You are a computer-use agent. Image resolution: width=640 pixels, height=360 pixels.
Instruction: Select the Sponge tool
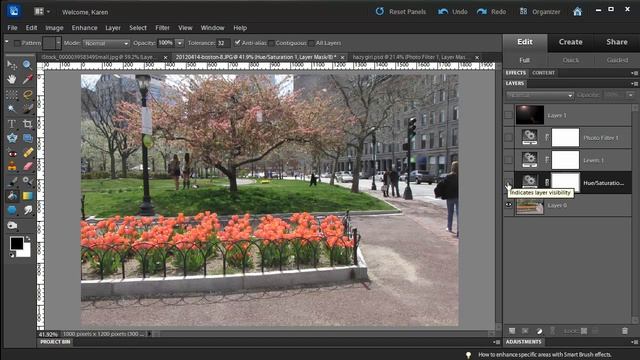pyautogui.click(x=12, y=225)
